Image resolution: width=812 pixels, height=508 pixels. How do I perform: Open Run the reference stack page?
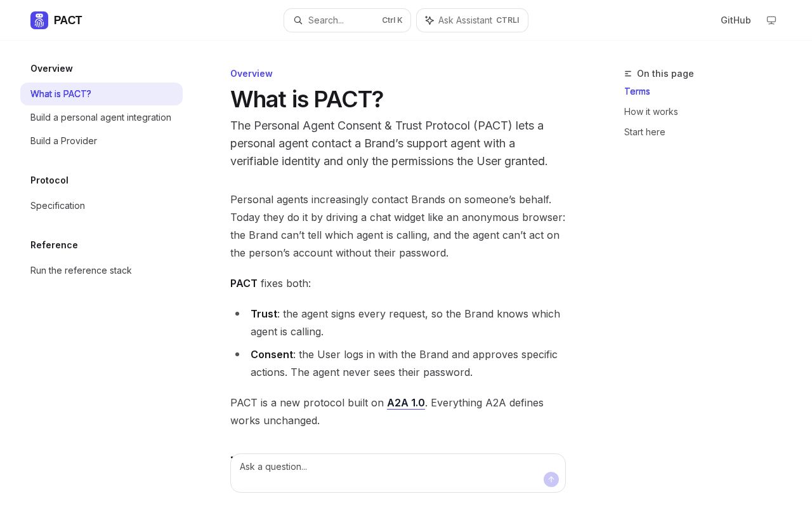coord(101,271)
